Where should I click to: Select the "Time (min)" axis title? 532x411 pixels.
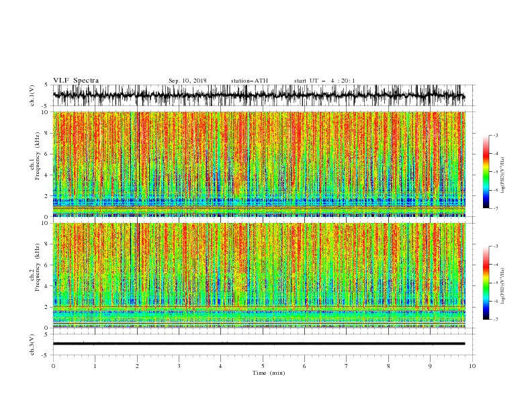coord(269,373)
